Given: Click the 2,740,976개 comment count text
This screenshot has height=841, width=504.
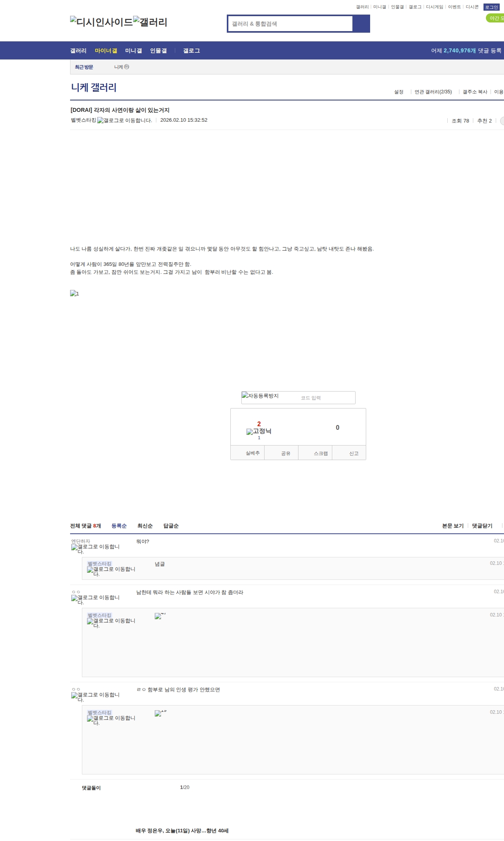Looking at the screenshot, I should click(x=460, y=50).
